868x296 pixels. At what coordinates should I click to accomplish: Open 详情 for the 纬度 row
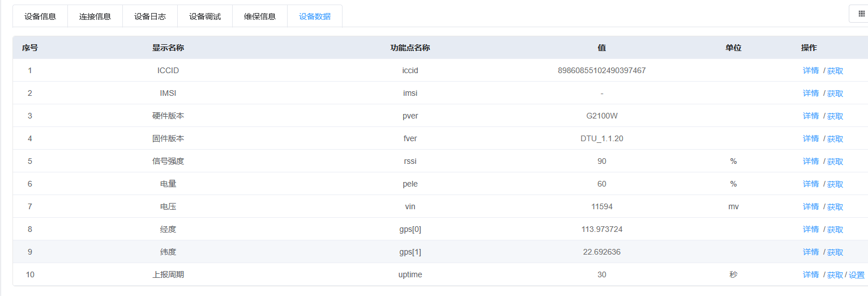coord(811,252)
